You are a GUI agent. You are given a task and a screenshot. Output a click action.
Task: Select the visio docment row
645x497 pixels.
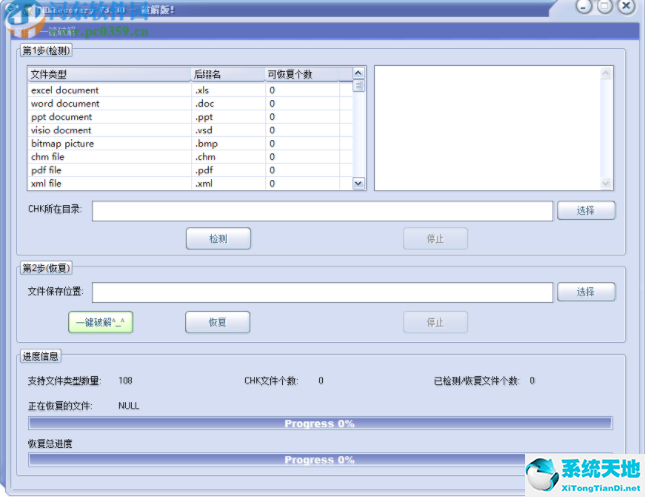point(190,130)
